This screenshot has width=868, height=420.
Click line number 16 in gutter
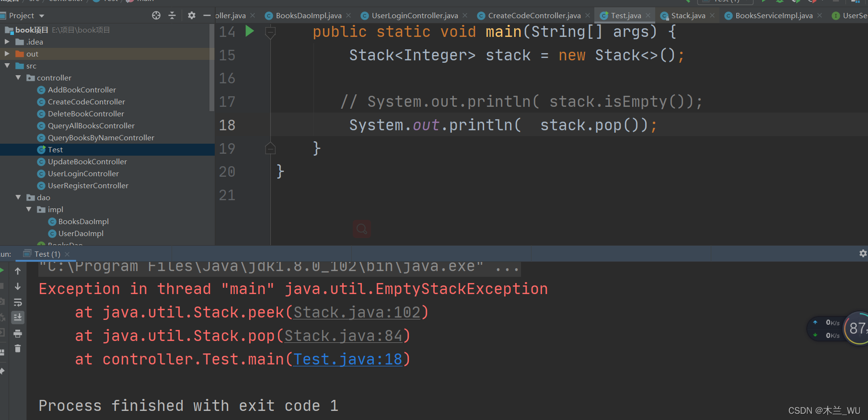pos(227,79)
